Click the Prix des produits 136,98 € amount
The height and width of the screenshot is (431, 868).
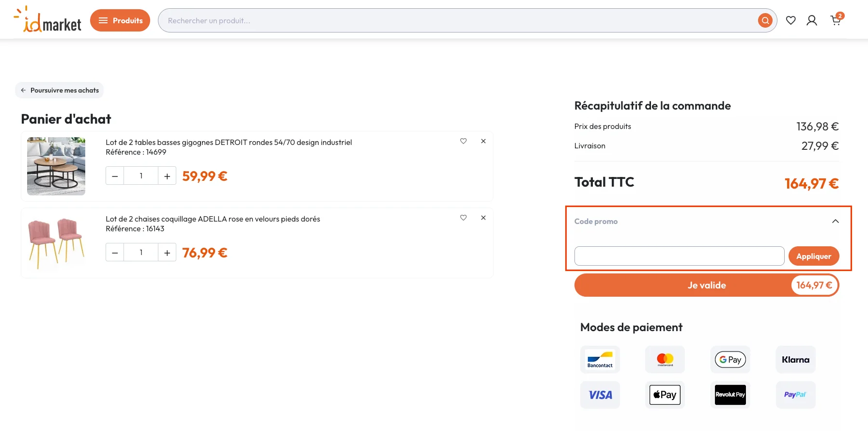(x=818, y=126)
